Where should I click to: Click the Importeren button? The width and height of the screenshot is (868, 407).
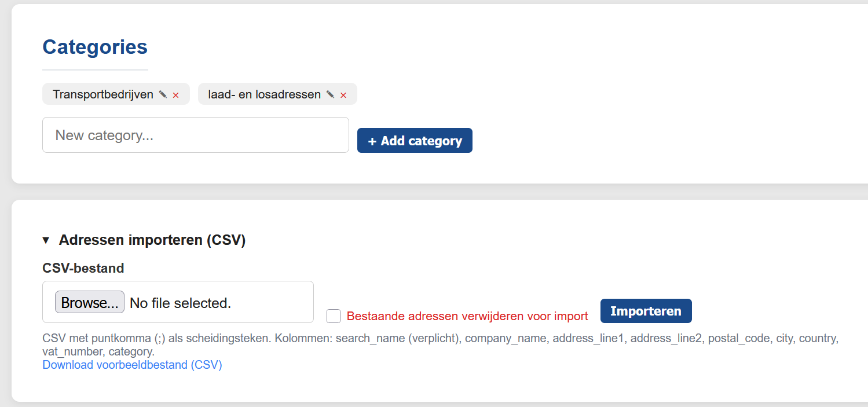[x=646, y=311]
